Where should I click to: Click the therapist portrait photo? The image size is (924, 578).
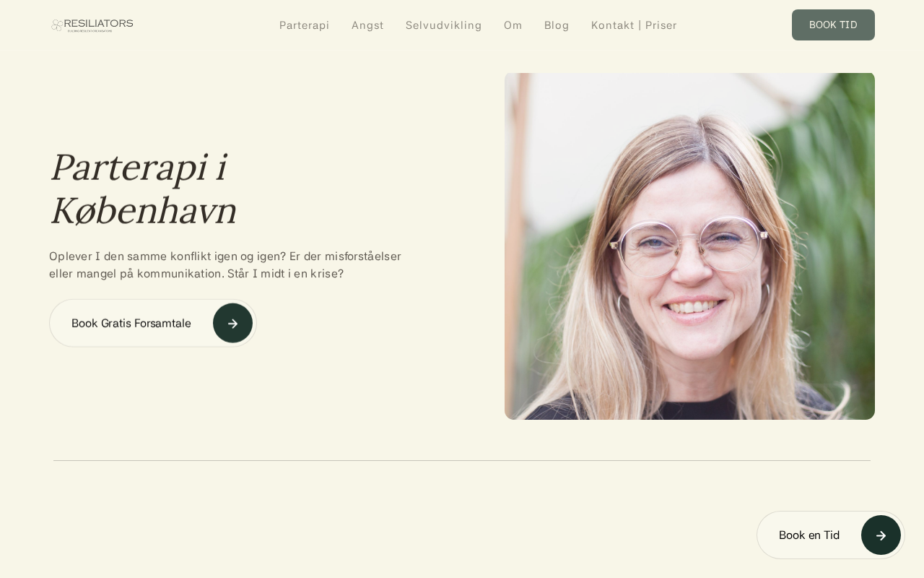coord(689,246)
